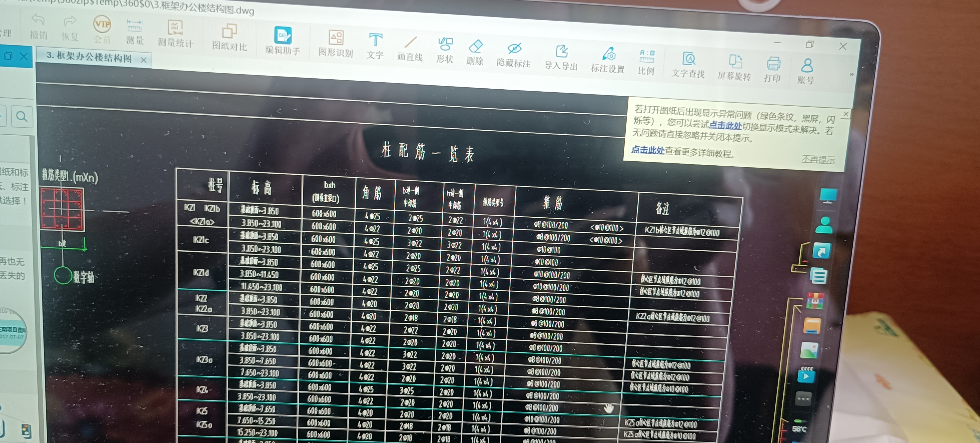The width and height of the screenshot is (980, 443).
Task: Click the 柱配筋一览表 table title
Action: pyautogui.click(x=428, y=153)
